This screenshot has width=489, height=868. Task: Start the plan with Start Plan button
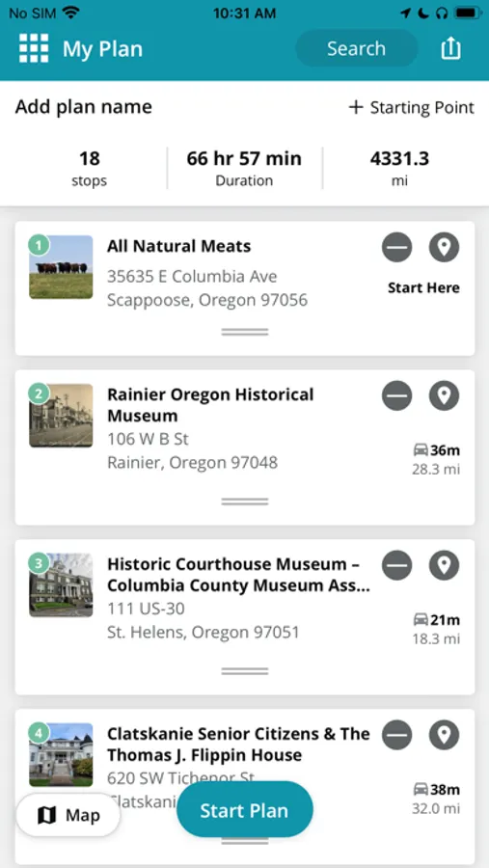click(245, 810)
